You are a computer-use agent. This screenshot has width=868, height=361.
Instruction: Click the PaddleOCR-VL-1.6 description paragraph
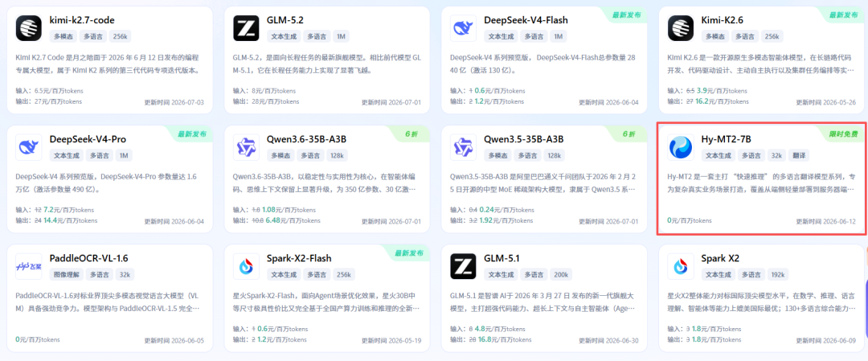(x=109, y=302)
